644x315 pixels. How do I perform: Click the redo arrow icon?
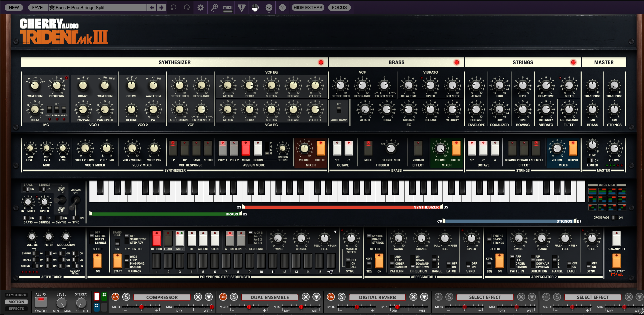click(187, 8)
